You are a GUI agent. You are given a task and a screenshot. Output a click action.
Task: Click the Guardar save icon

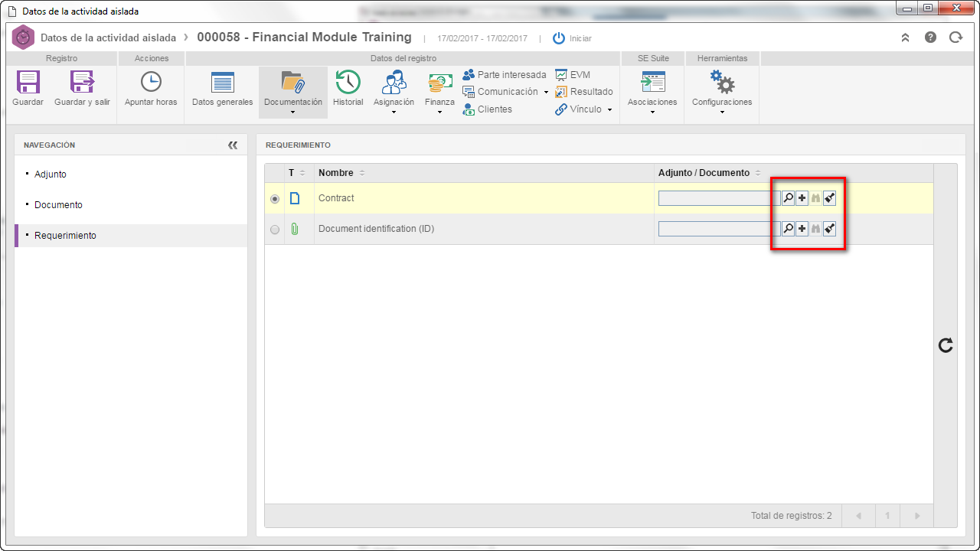28,83
